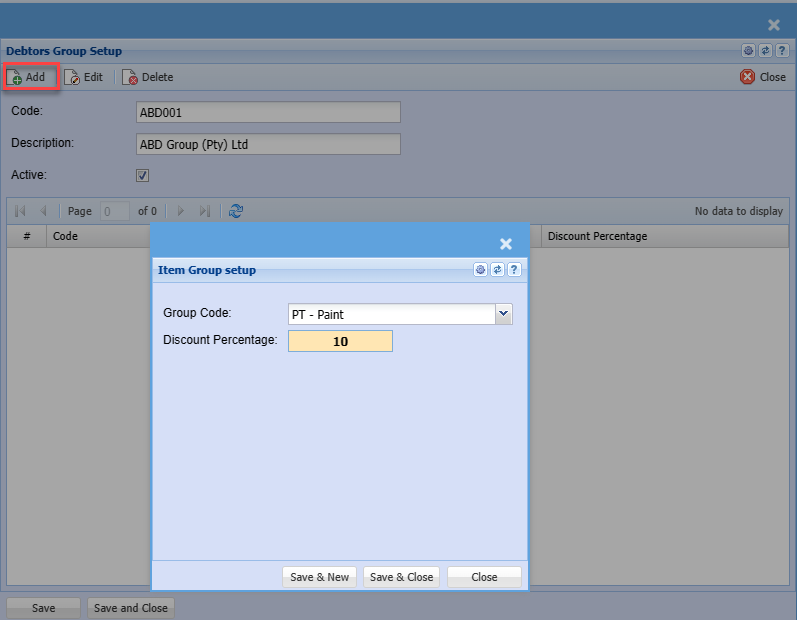This screenshot has width=797, height=620.
Task: Click the Save & Close button
Action: (401, 577)
